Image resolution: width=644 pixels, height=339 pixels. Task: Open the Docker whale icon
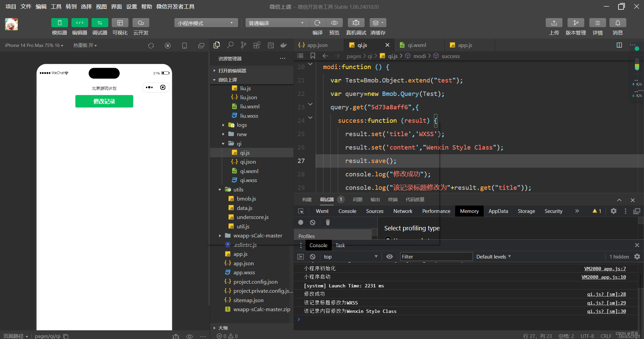pyautogui.click(x=284, y=45)
